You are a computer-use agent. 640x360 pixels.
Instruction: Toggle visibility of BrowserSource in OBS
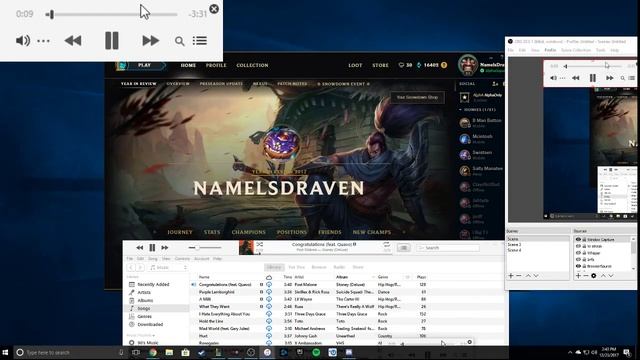578,266
